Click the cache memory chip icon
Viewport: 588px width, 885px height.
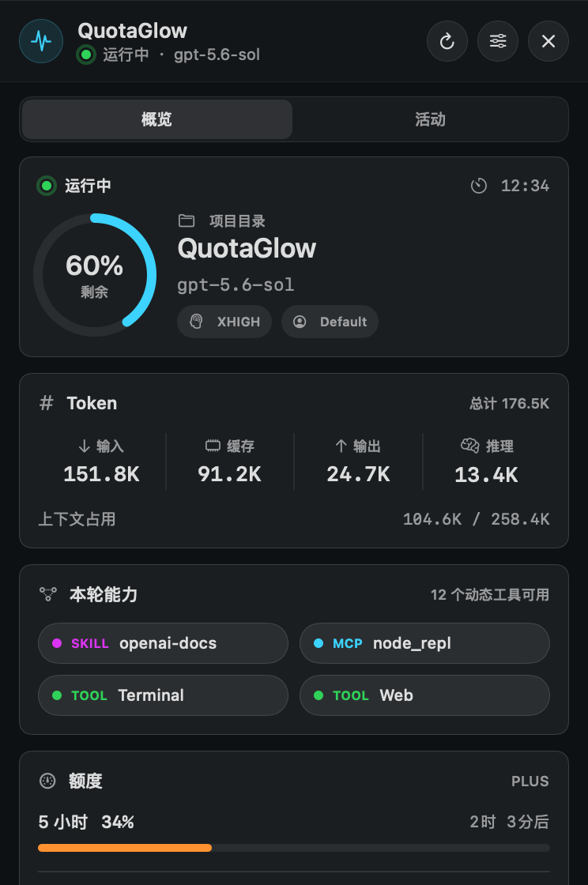click(x=213, y=446)
